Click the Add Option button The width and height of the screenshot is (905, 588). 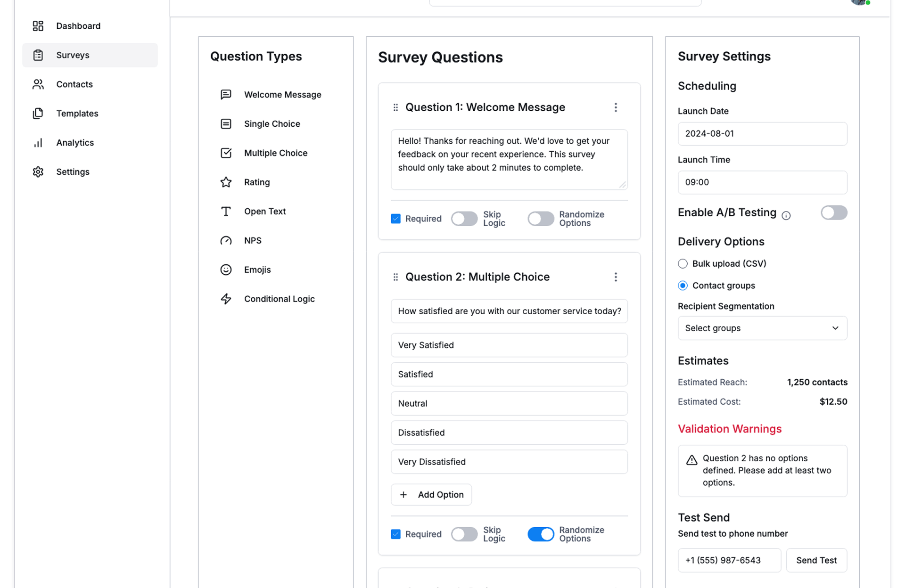pyautogui.click(x=431, y=495)
